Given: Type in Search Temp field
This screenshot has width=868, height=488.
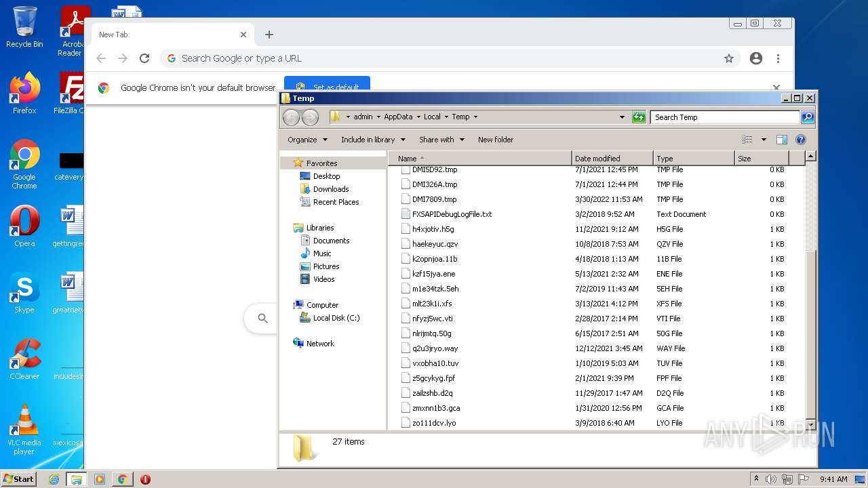Looking at the screenshot, I should click(x=724, y=117).
